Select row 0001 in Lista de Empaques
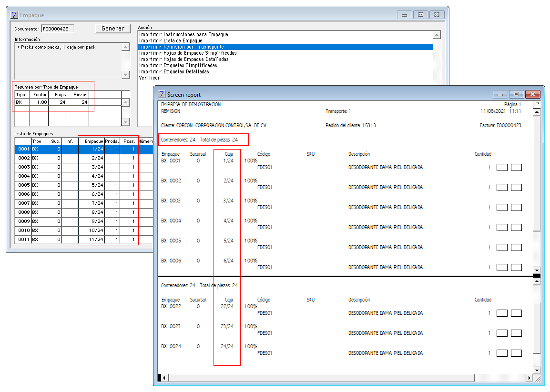Viewport: 550px width, 392px height. coord(84,150)
